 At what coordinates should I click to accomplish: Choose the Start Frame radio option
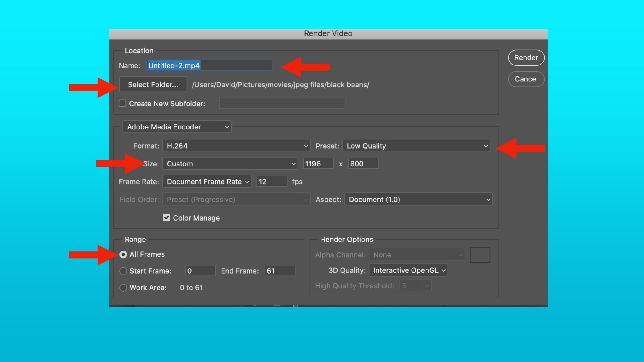[x=123, y=271]
